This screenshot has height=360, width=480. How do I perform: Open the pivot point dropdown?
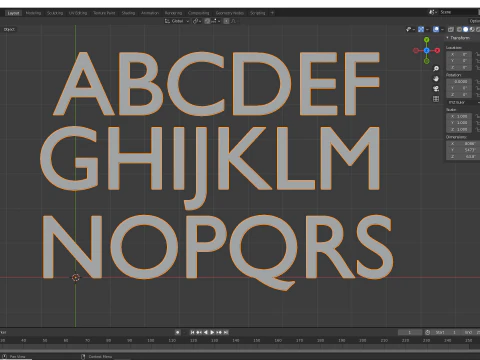click(x=197, y=21)
